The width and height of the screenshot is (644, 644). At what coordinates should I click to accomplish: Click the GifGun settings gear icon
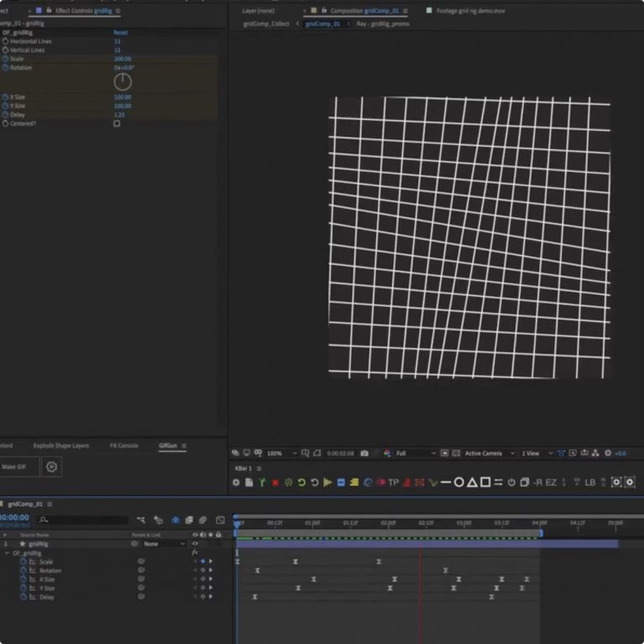click(52, 467)
